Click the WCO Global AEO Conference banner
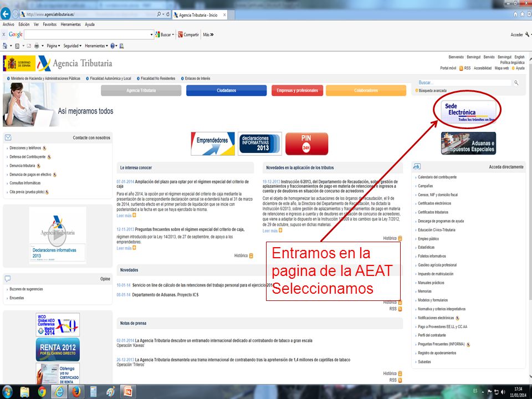The width and height of the screenshot is (532, 399). (58, 325)
